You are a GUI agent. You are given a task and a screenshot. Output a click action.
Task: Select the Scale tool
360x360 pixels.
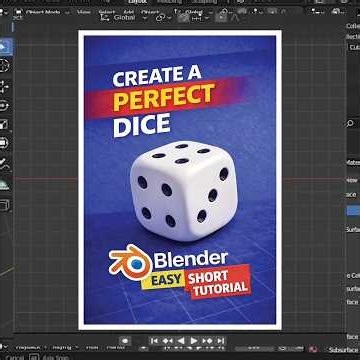(x=5, y=125)
